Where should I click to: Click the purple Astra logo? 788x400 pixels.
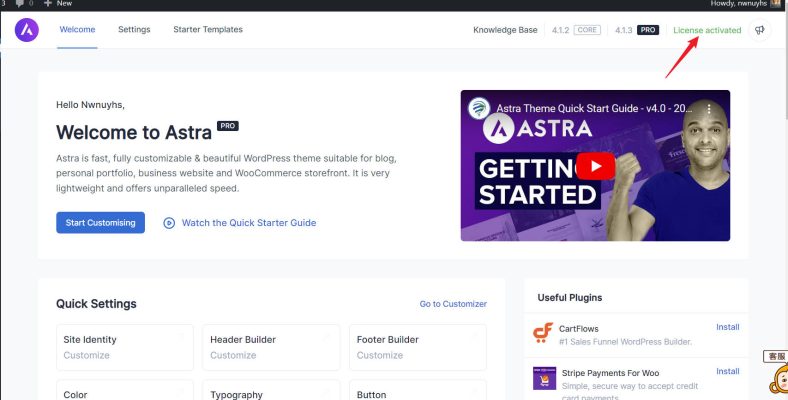point(27,30)
